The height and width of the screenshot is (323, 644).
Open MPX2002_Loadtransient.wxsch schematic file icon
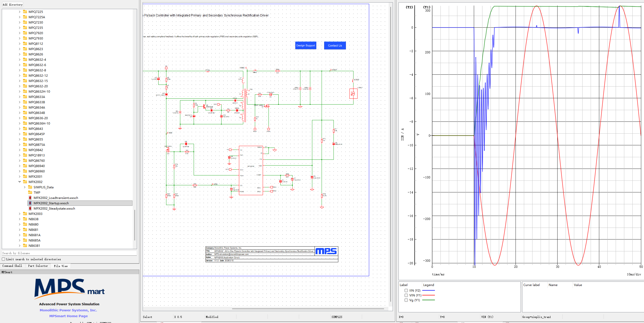point(30,198)
